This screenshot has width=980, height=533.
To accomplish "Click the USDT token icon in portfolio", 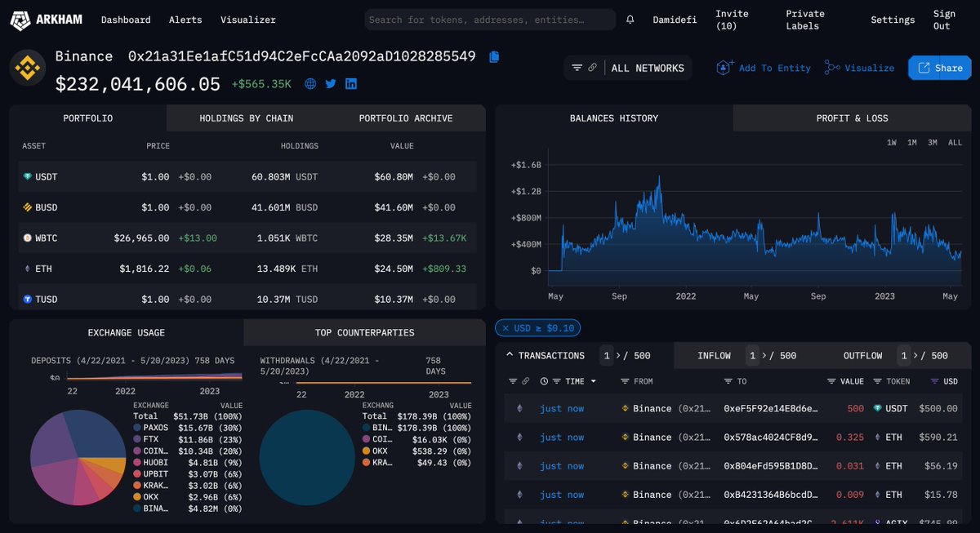I will click(x=28, y=176).
